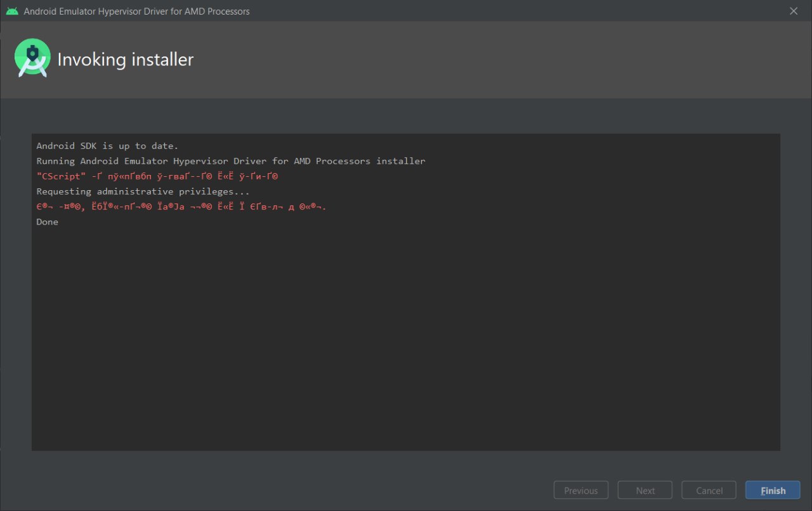Screen dimensions: 812x511
Task: Click 'Requesting administrative privileges...' line
Action: (143, 191)
